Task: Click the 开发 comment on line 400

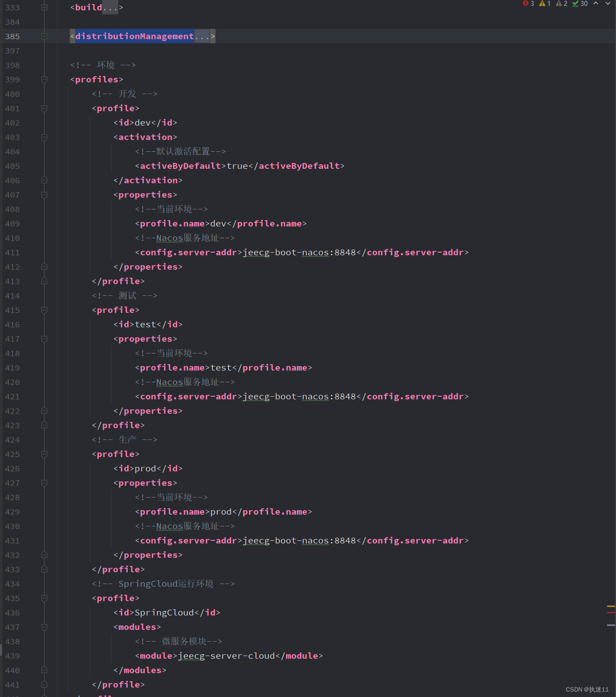Action: coord(125,94)
